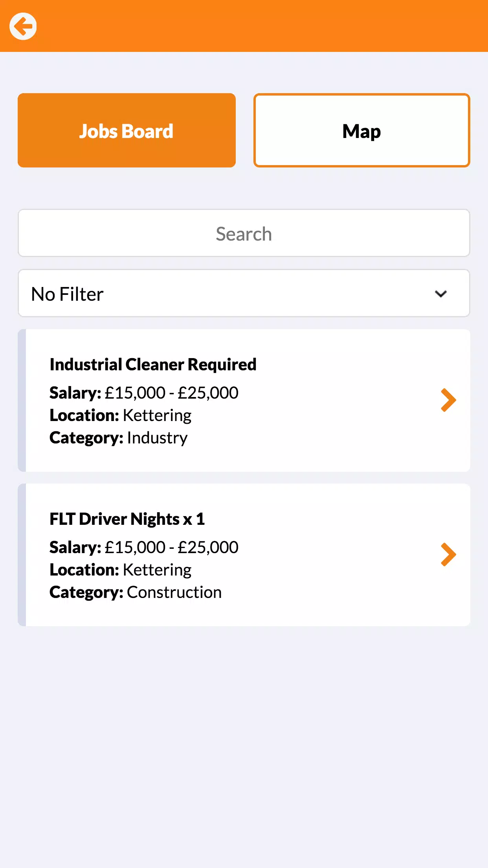
Task: Click the Search placeholder text
Action: click(x=244, y=234)
